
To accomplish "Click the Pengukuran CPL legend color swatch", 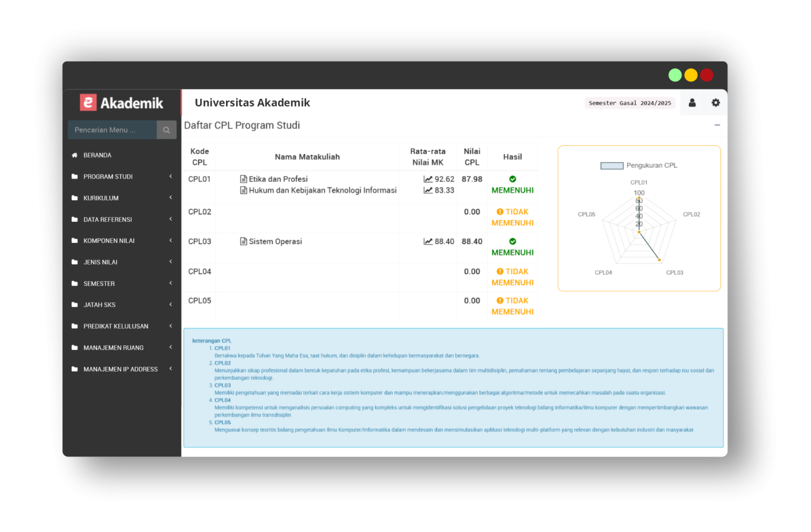I will pos(611,165).
